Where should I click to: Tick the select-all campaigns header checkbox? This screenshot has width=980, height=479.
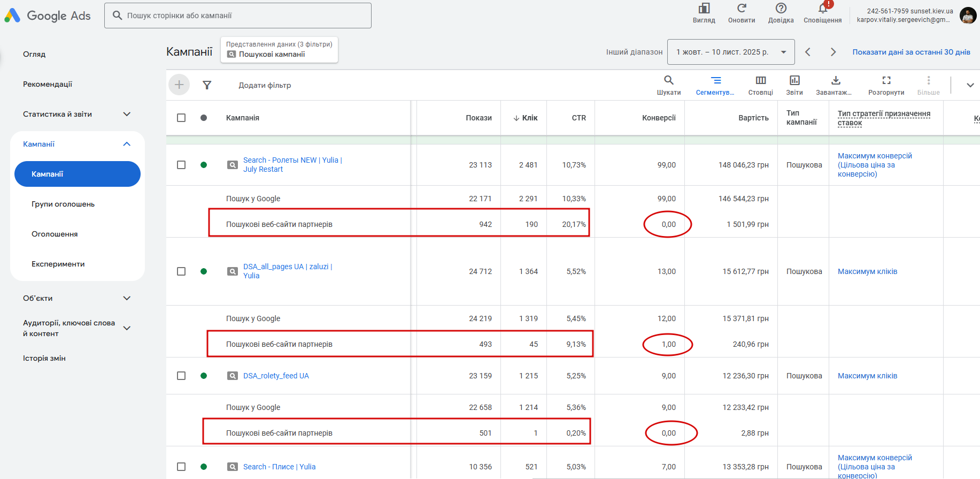(x=181, y=118)
